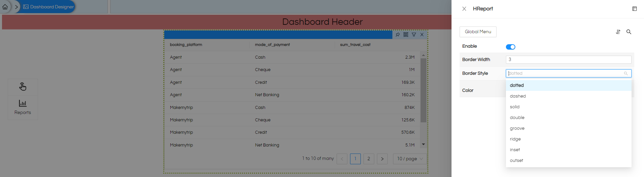The height and width of the screenshot is (177, 644).
Task: Click Net Banking in the Agent row
Action: (267, 95)
